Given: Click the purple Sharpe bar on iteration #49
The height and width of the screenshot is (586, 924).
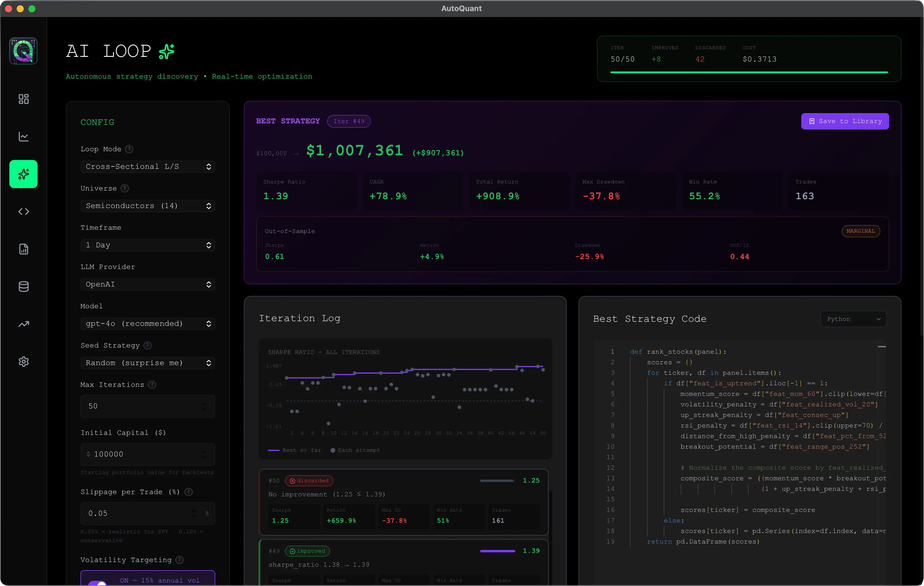Looking at the screenshot, I should pos(497,551).
